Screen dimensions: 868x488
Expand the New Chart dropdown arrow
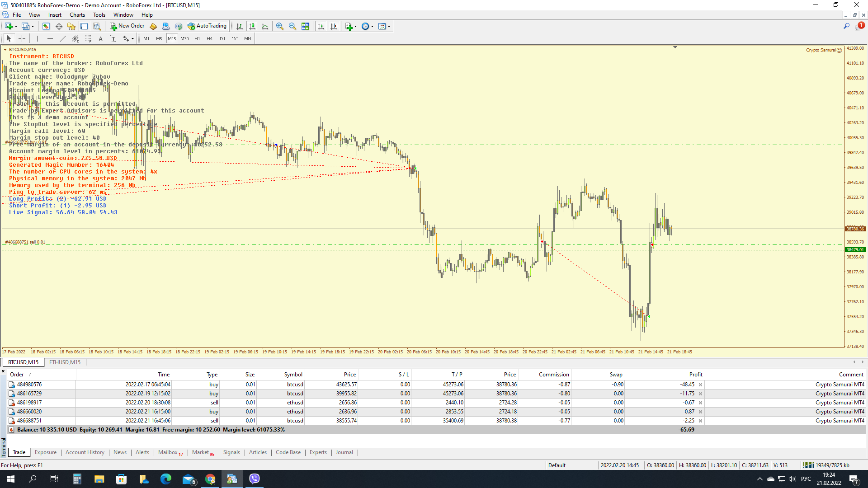(x=16, y=26)
